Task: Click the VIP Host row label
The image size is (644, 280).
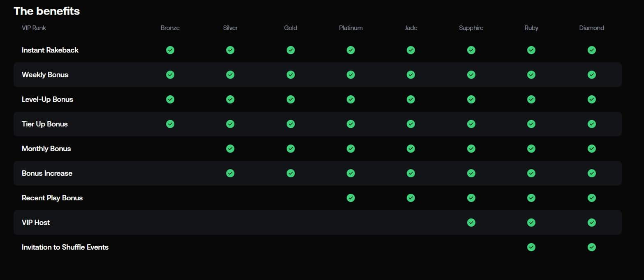Action: click(x=36, y=223)
